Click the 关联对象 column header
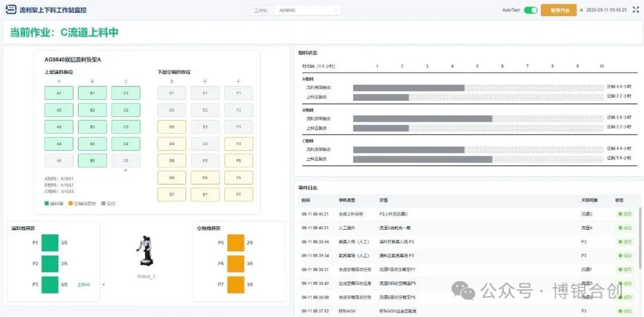Viewport: 644px width, 317px height. coord(589,200)
